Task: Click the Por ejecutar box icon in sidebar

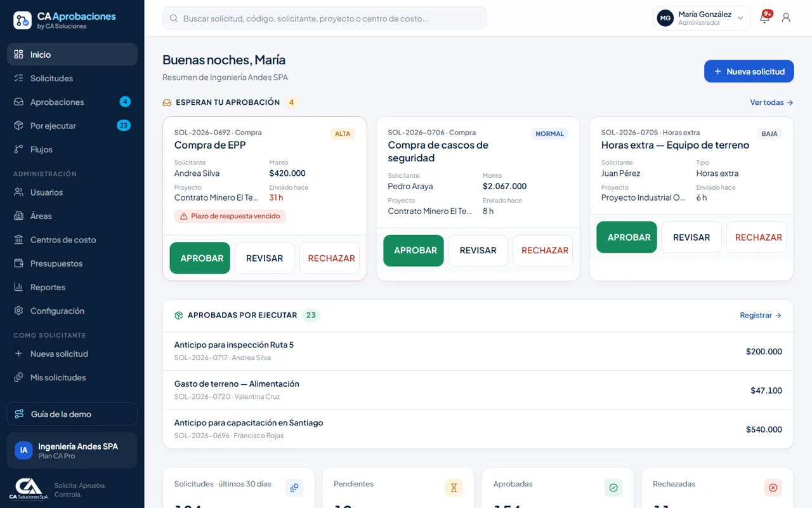Action: (18, 126)
